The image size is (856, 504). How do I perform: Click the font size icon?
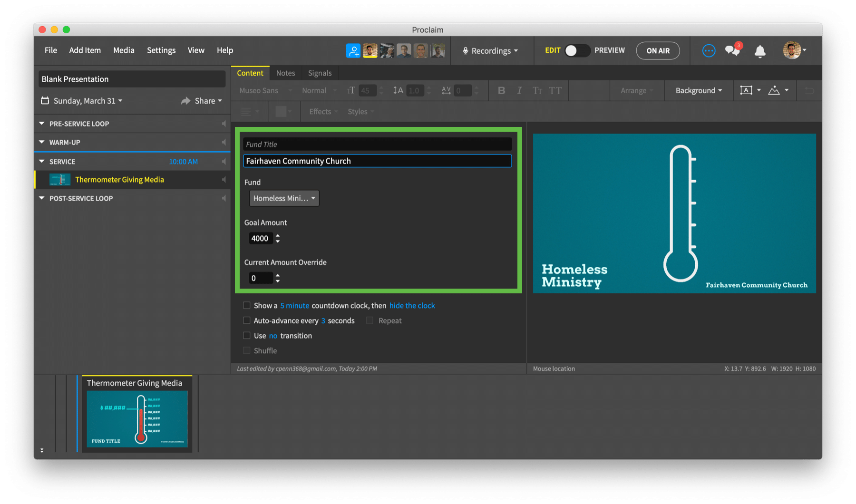pos(351,90)
